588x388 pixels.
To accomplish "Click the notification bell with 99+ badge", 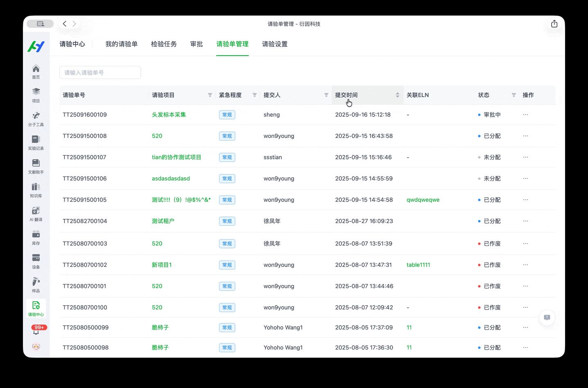I will pos(36,330).
